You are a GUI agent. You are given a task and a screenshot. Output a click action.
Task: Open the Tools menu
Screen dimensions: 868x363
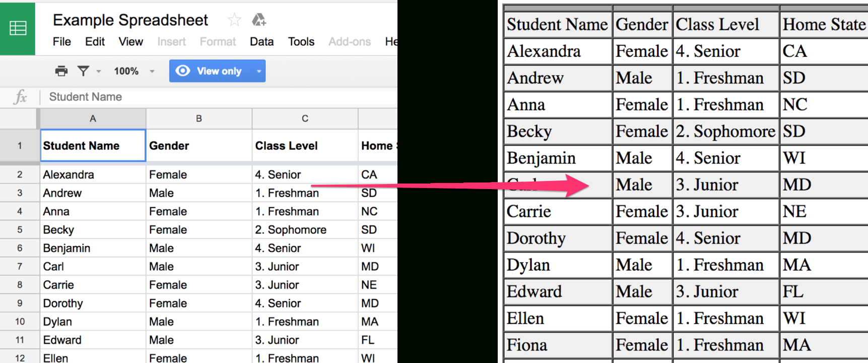pyautogui.click(x=301, y=42)
